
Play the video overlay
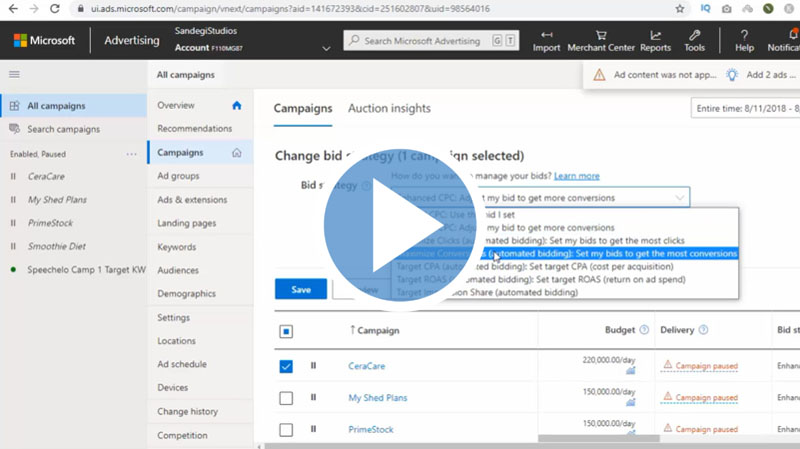coord(399,225)
